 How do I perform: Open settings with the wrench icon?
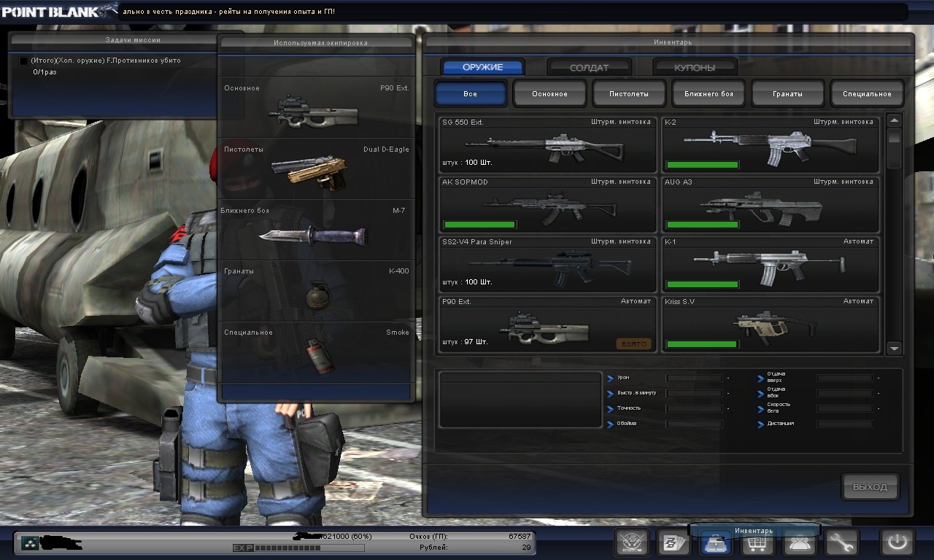841,543
